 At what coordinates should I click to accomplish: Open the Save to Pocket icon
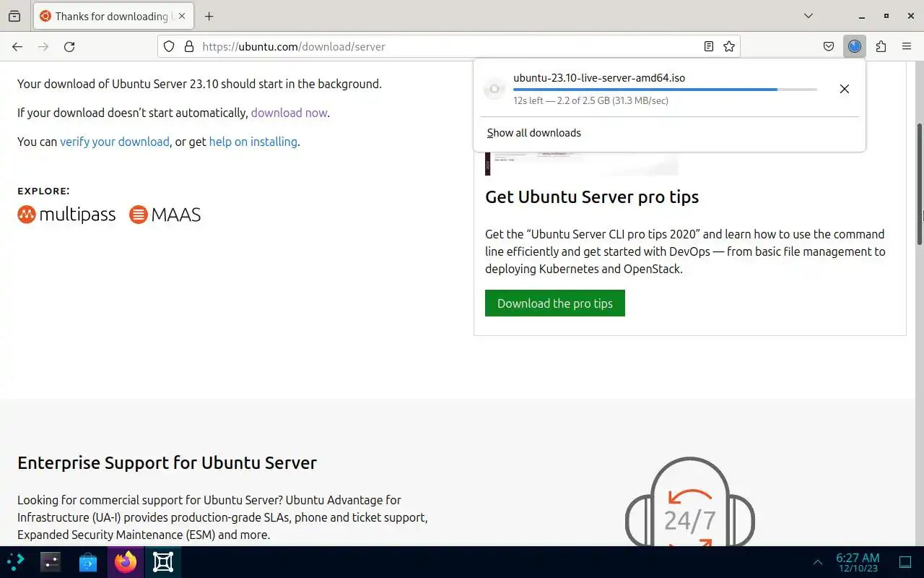829,46
